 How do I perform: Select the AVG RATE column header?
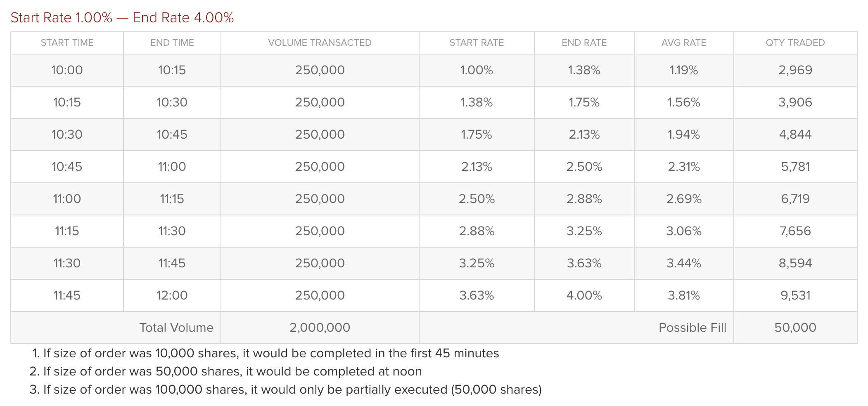[x=683, y=43]
